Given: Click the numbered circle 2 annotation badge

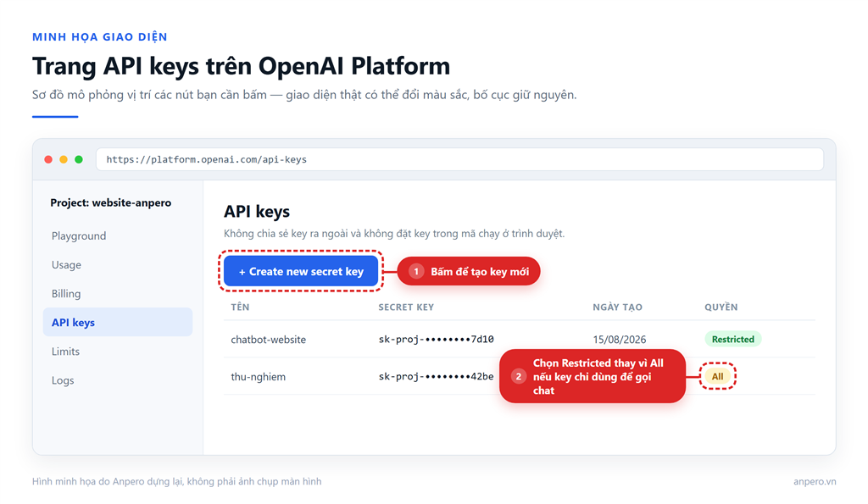Looking at the screenshot, I should [x=518, y=376].
